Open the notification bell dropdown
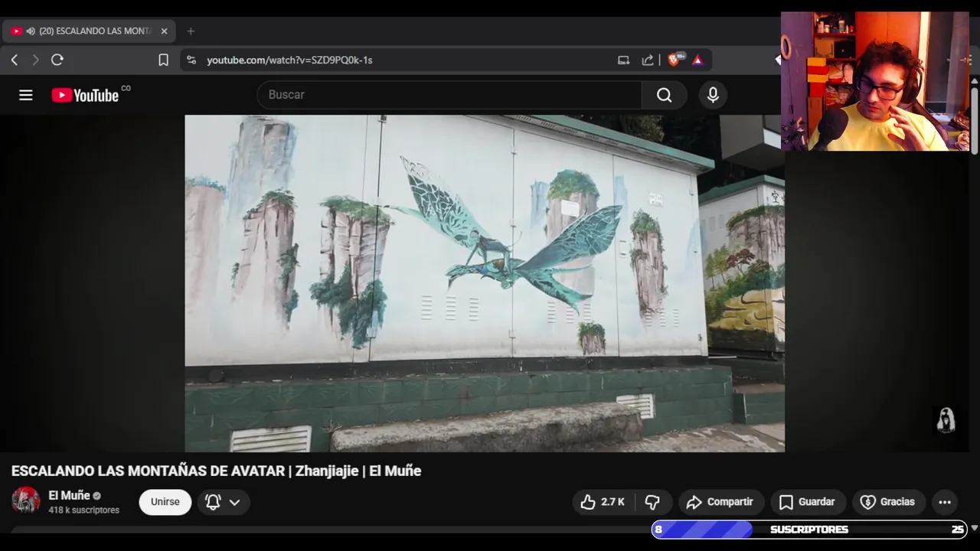Image resolution: width=980 pixels, height=551 pixels. [224, 502]
